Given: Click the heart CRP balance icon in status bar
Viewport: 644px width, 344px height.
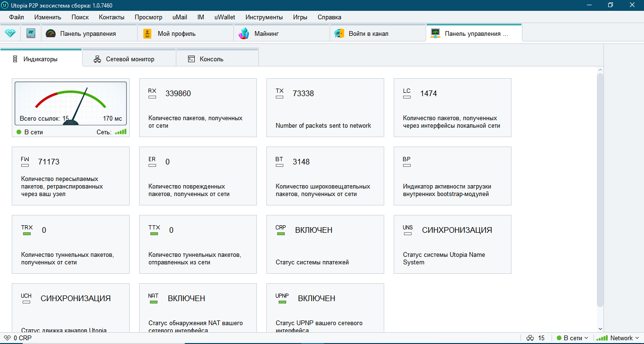Looking at the screenshot, I should click(7, 338).
